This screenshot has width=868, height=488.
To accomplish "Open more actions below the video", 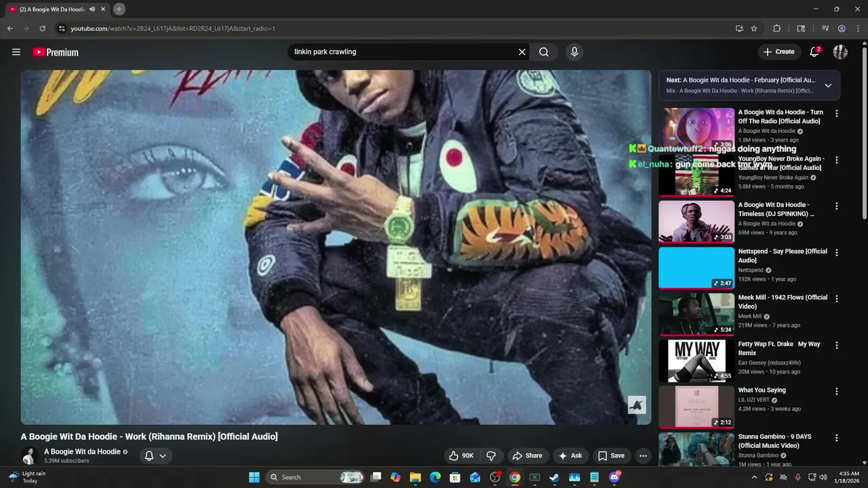I will (643, 456).
